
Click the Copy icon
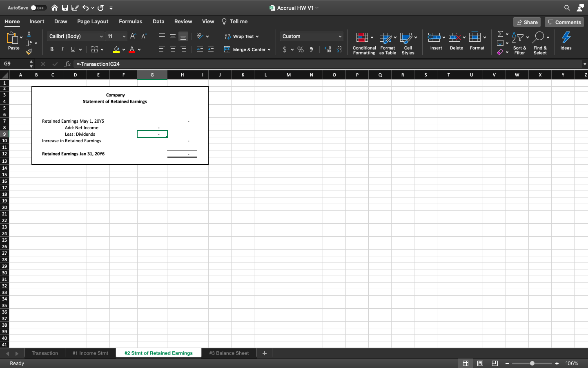pyautogui.click(x=29, y=43)
